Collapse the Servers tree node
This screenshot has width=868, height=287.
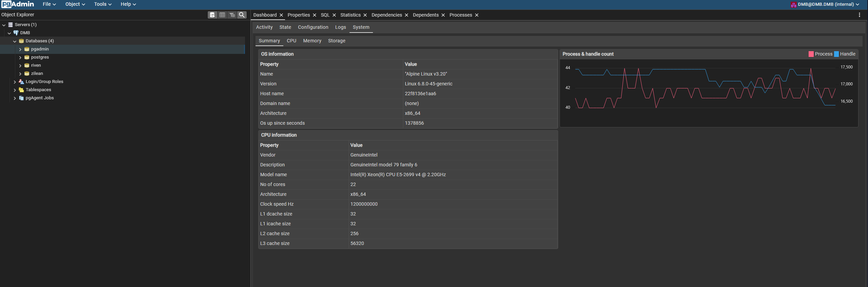point(4,25)
